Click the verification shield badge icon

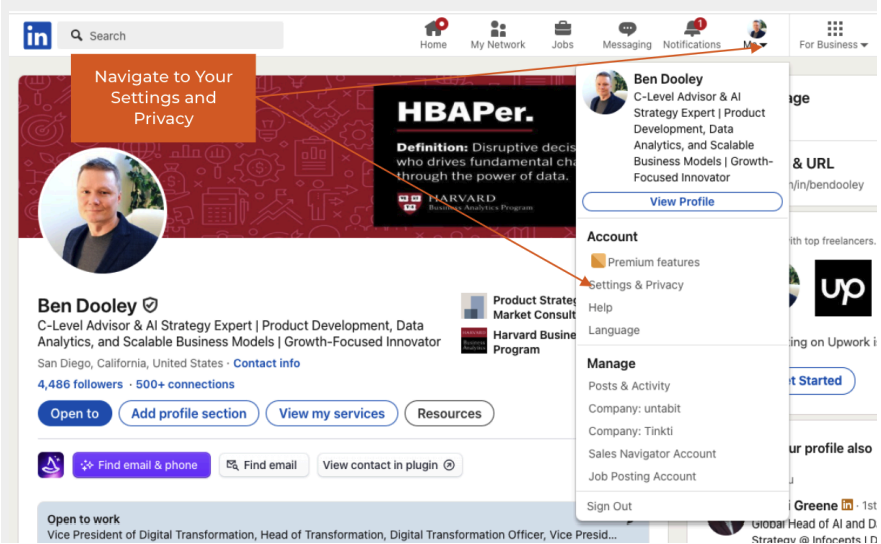click(x=150, y=305)
